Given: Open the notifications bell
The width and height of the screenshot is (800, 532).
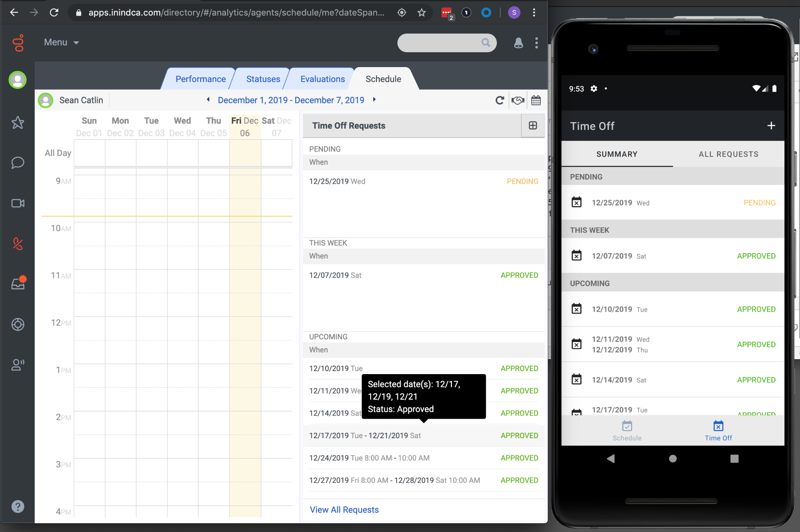Looking at the screenshot, I should (x=518, y=43).
